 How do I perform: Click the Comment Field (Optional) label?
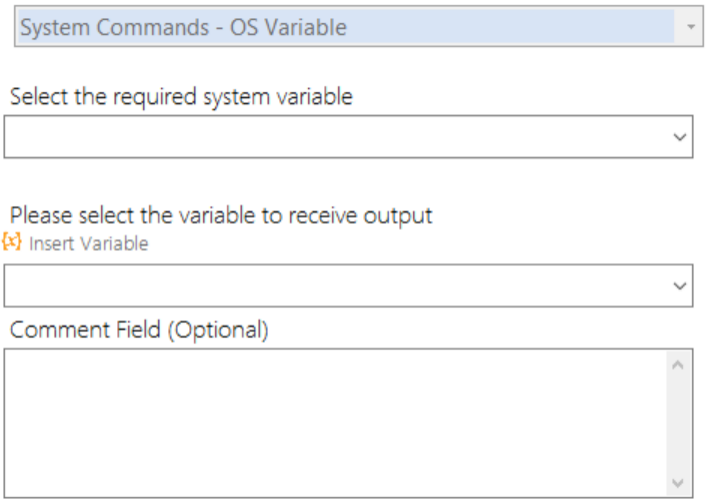(x=139, y=330)
